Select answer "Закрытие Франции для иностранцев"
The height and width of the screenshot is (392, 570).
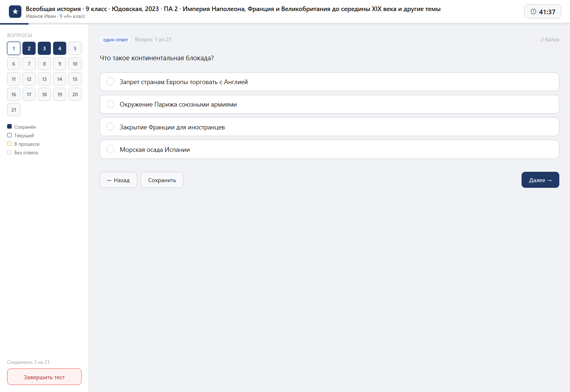[329, 127]
